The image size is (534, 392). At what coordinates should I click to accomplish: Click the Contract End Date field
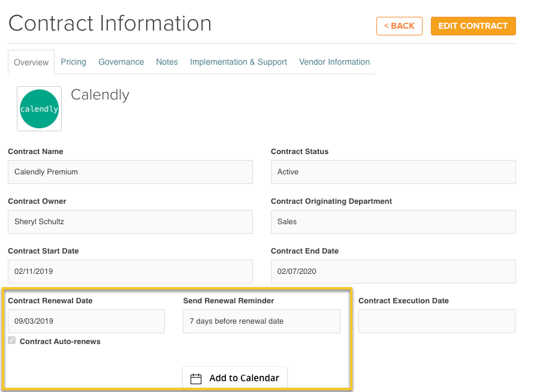coord(393,272)
